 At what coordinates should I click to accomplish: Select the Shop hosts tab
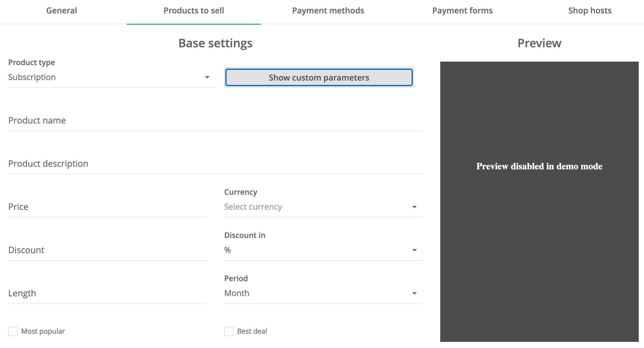coord(590,11)
